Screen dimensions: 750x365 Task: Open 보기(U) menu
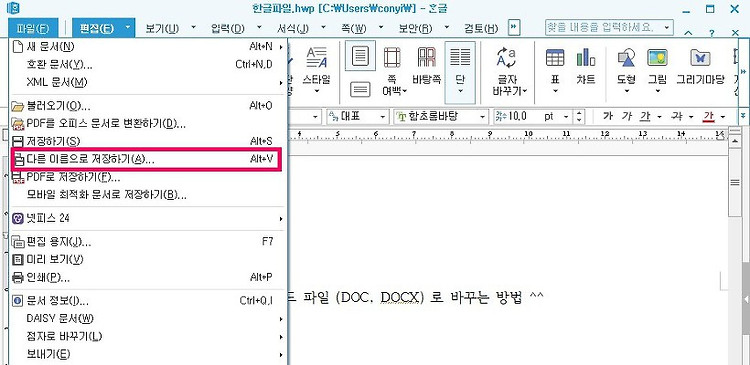[162, 28]
